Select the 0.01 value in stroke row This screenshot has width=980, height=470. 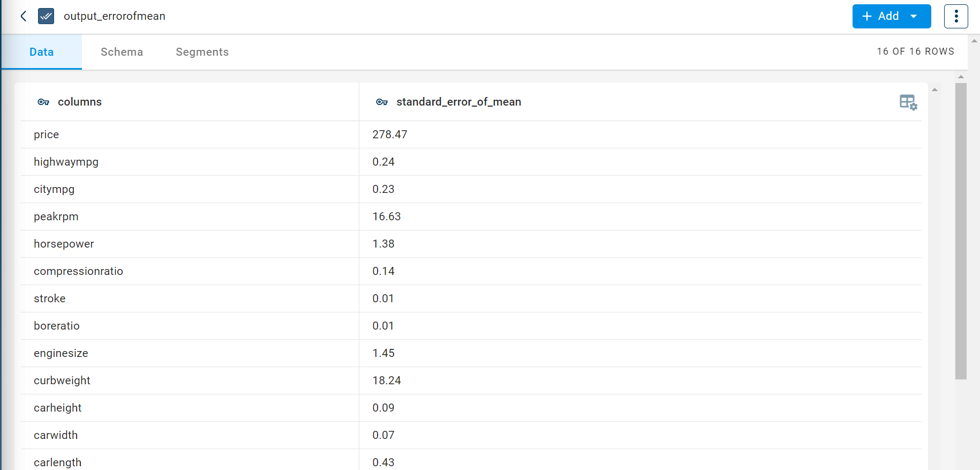pos(640,299)
